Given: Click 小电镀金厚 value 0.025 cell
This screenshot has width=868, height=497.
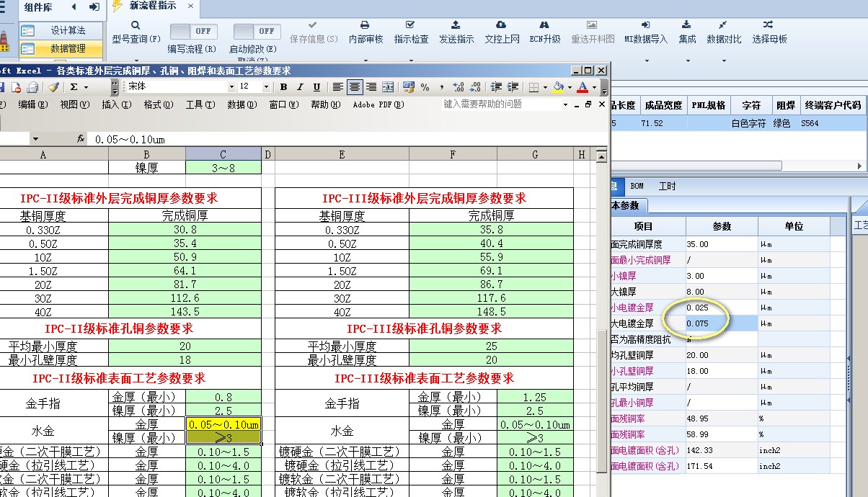Looking at the screenshot, I should [722, 308].
